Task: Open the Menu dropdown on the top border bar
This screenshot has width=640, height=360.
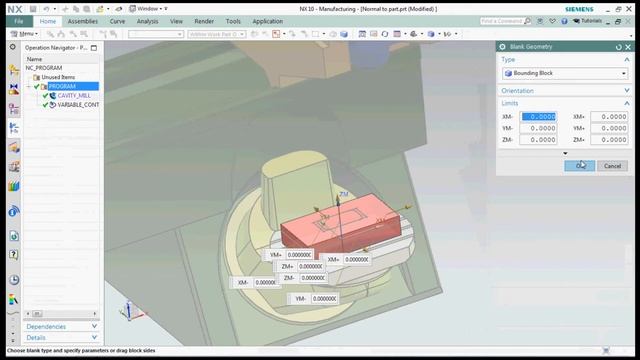Action: pos(24,34)
